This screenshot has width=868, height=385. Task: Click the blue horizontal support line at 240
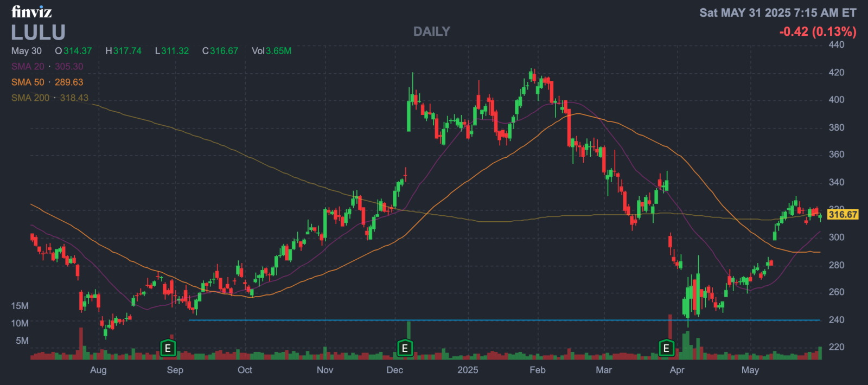point(505,320)
